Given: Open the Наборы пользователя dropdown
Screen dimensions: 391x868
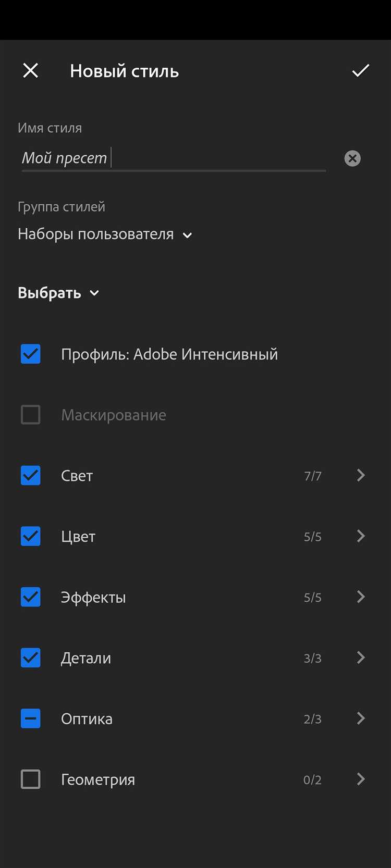Looking at the screenshot, I should click(106, 234).
